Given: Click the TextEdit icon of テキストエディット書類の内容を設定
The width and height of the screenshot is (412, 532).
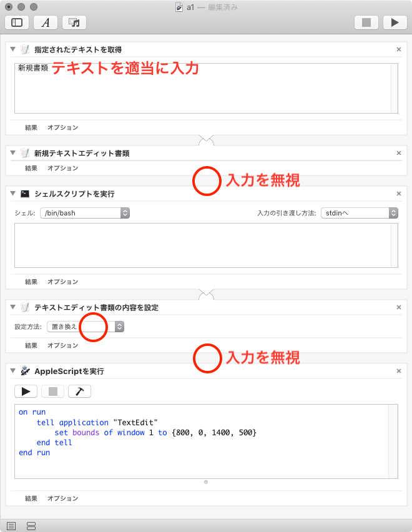Looking at the screenshot, I should 25,307.
